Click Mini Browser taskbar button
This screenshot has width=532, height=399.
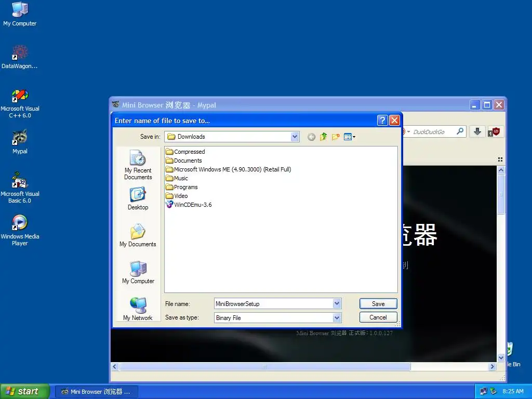(97, 392)
